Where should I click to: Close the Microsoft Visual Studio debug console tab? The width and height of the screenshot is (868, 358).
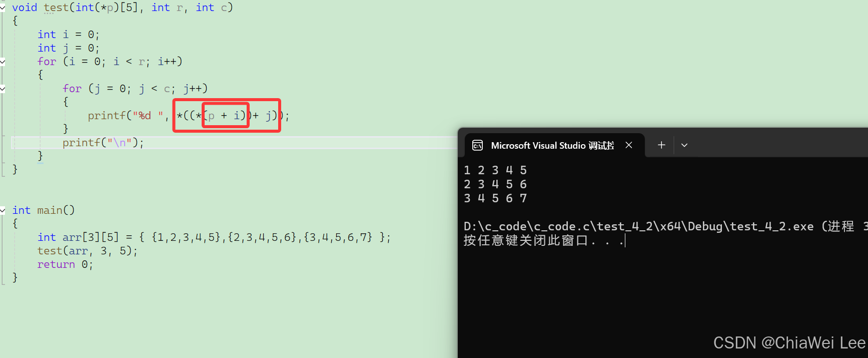pyautogui.click(x=629, y=145)
